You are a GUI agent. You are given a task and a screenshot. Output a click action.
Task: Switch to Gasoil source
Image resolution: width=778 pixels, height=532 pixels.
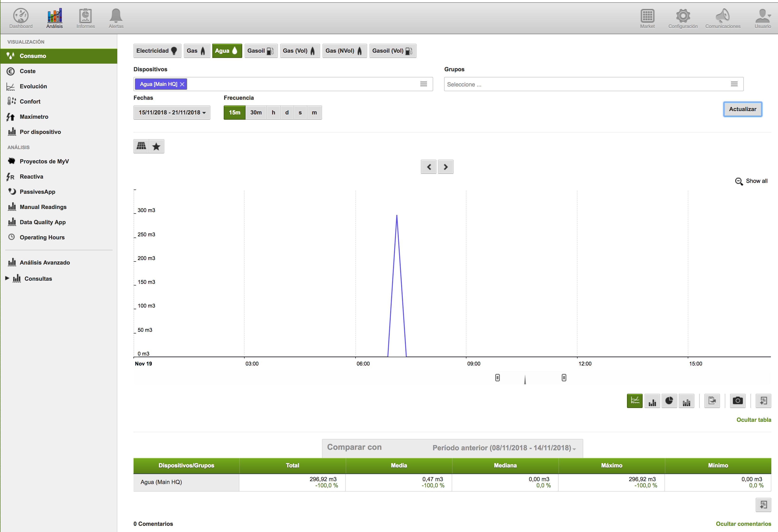click(x=261, y=51)
